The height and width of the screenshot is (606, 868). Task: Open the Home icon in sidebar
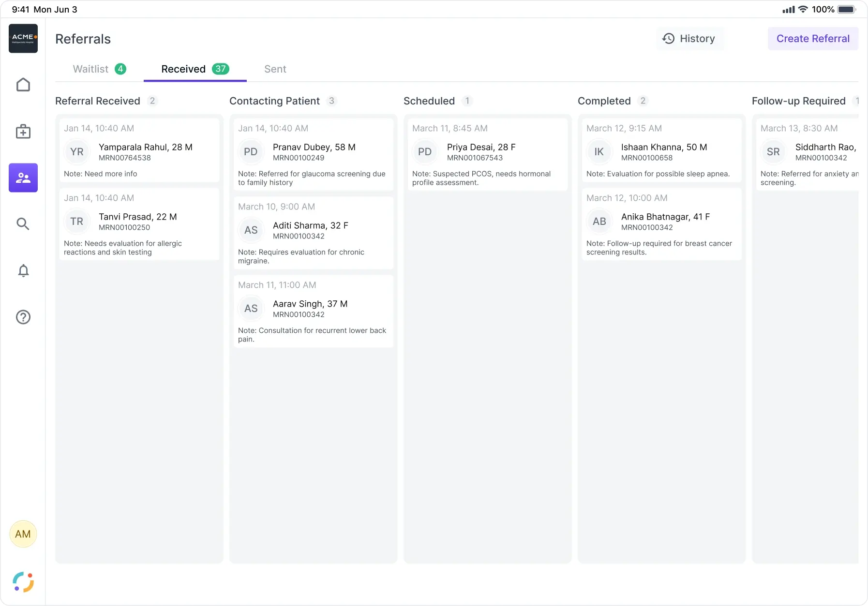point(23,85)
